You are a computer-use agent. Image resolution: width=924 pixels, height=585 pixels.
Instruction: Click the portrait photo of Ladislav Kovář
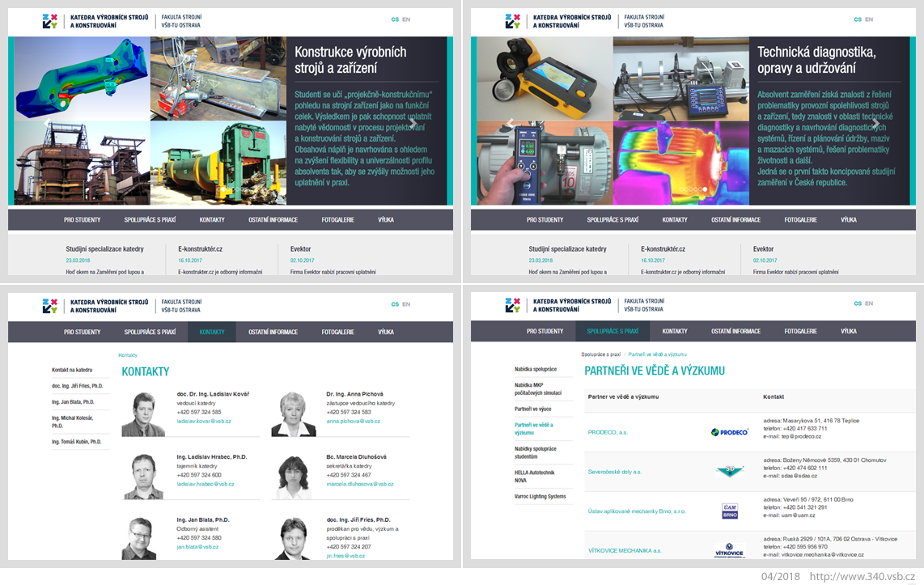tap(143, 414)
